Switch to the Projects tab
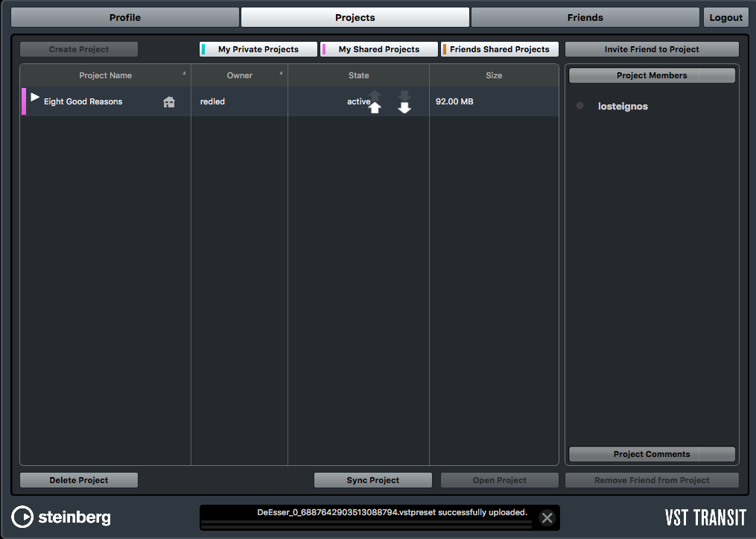The width and height of the screenshot is (756, 539). coord(355,17)
